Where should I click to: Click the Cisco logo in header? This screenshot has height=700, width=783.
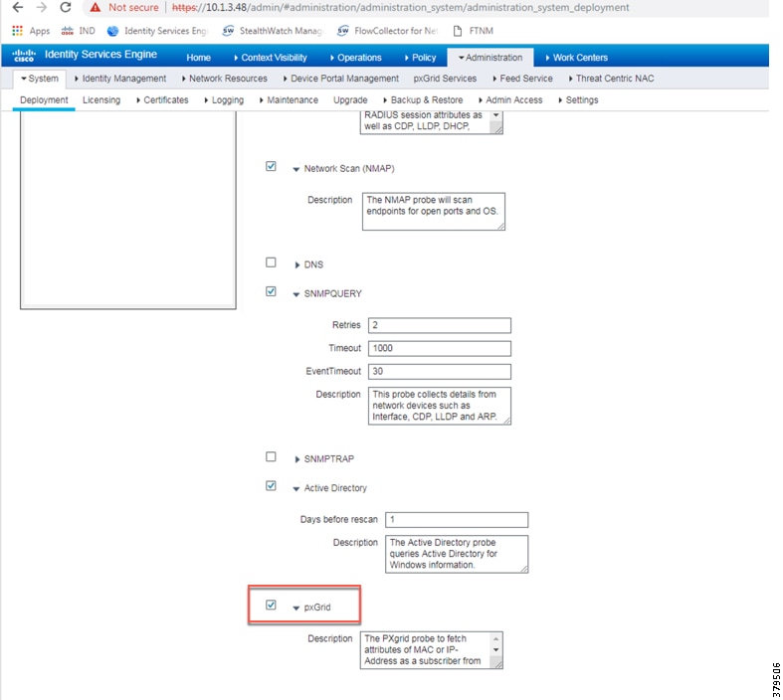click(x=24, y=55)
